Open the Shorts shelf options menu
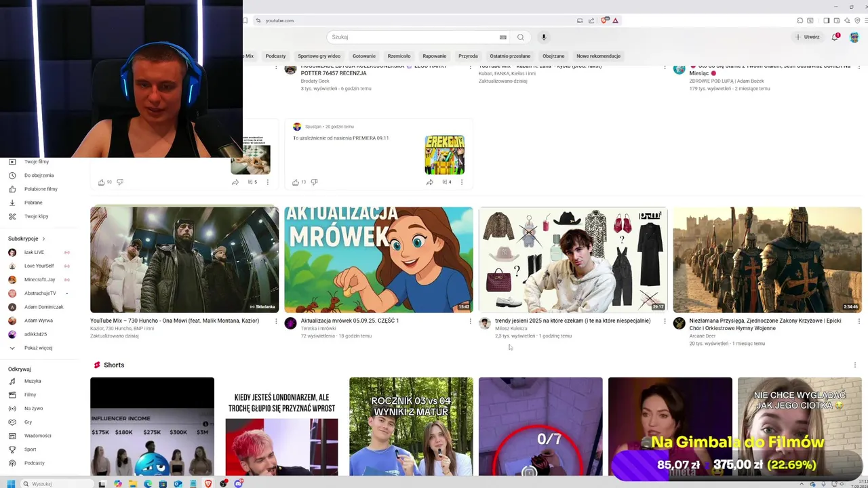The image size is (868, 488). point(855,365)
